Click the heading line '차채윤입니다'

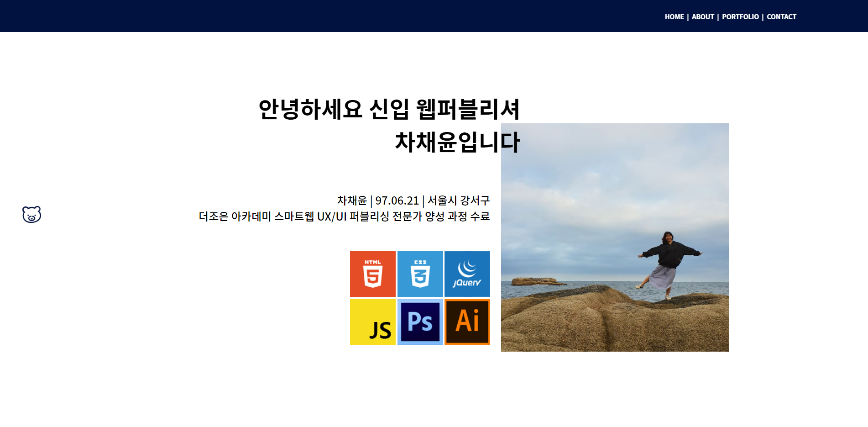click(457, 142)
